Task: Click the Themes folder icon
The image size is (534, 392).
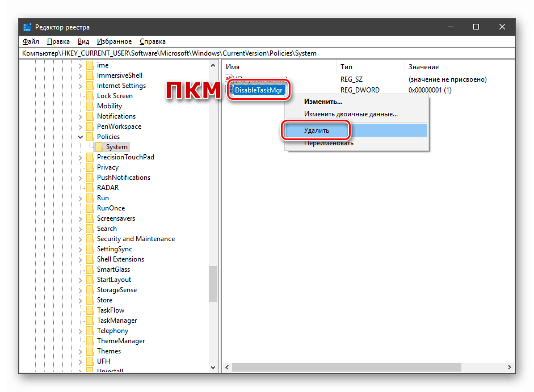Action: tap(90, 351)
